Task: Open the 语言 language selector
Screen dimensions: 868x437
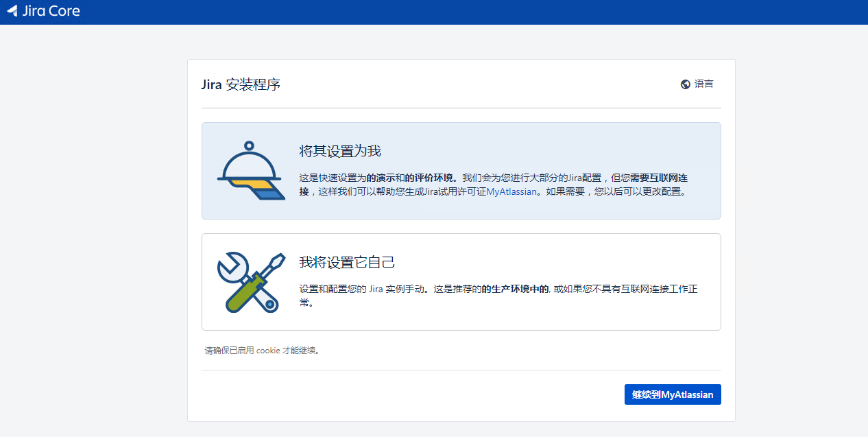Action: [x=697, y=84]
